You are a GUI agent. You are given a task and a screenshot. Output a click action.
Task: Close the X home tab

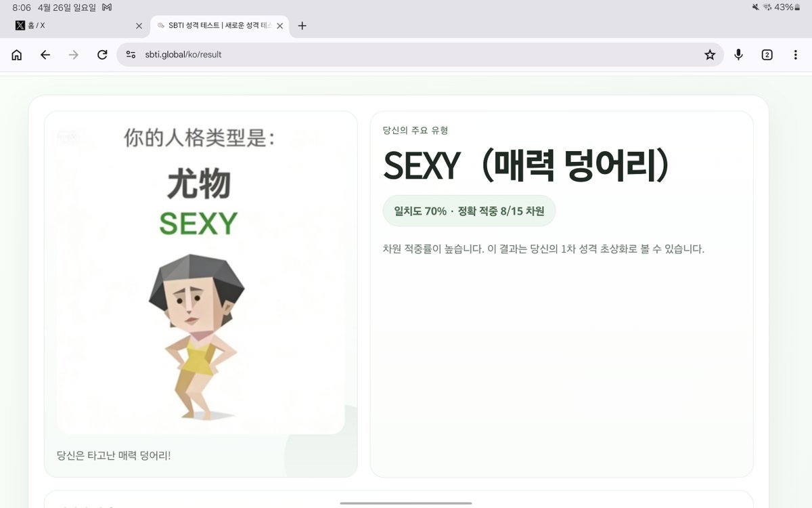pos(139,26)
